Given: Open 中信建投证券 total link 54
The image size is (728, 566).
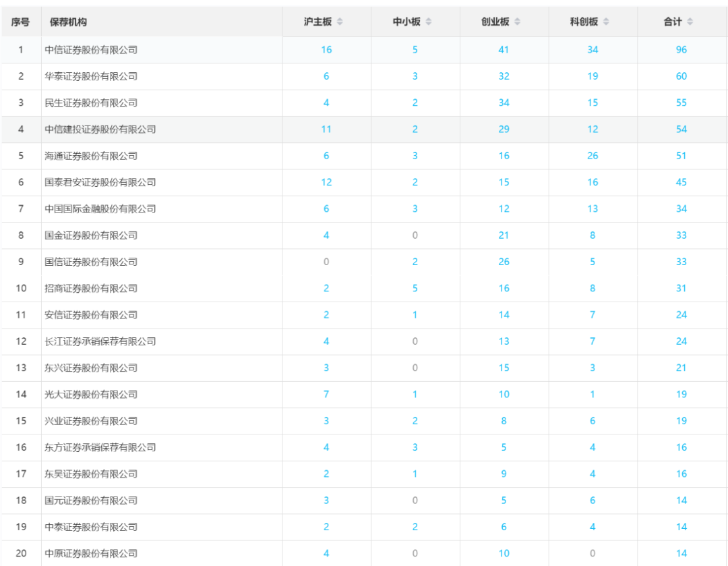Looking at the screenshot, I should click(x=681, y=129).
